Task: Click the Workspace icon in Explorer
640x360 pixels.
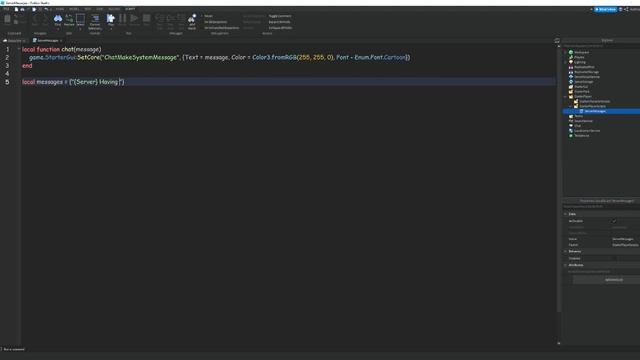Action: pos(571,52)
